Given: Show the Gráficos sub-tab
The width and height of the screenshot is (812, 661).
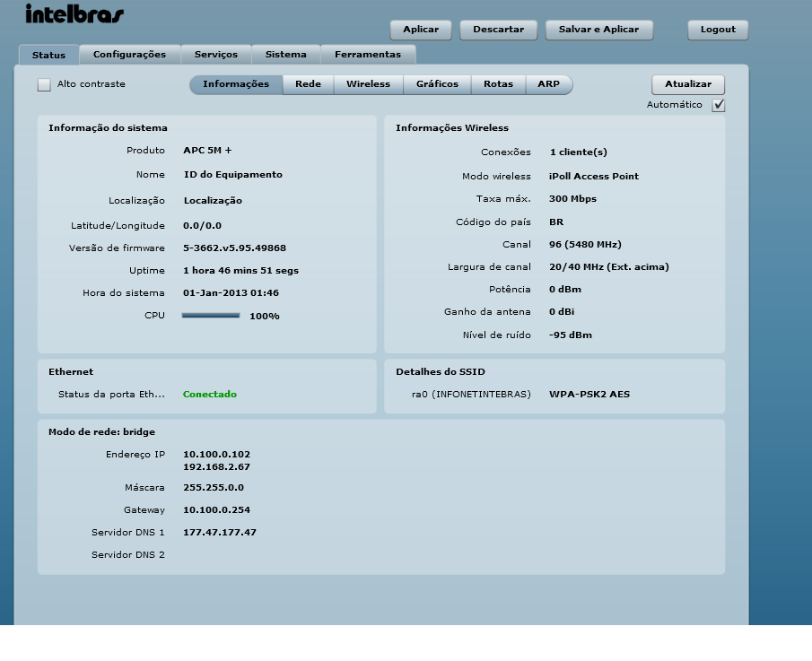Looking at the screenshot, I should 437,84.
